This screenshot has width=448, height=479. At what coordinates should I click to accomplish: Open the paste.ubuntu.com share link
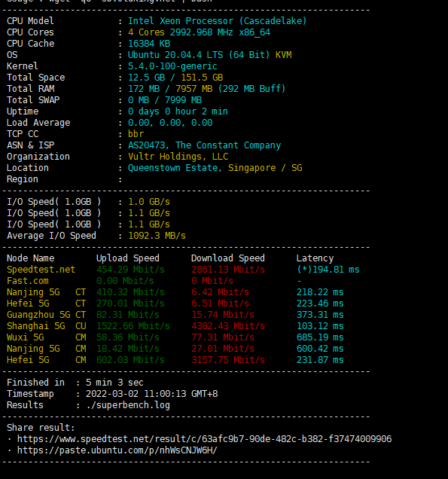tap(117, 450)
